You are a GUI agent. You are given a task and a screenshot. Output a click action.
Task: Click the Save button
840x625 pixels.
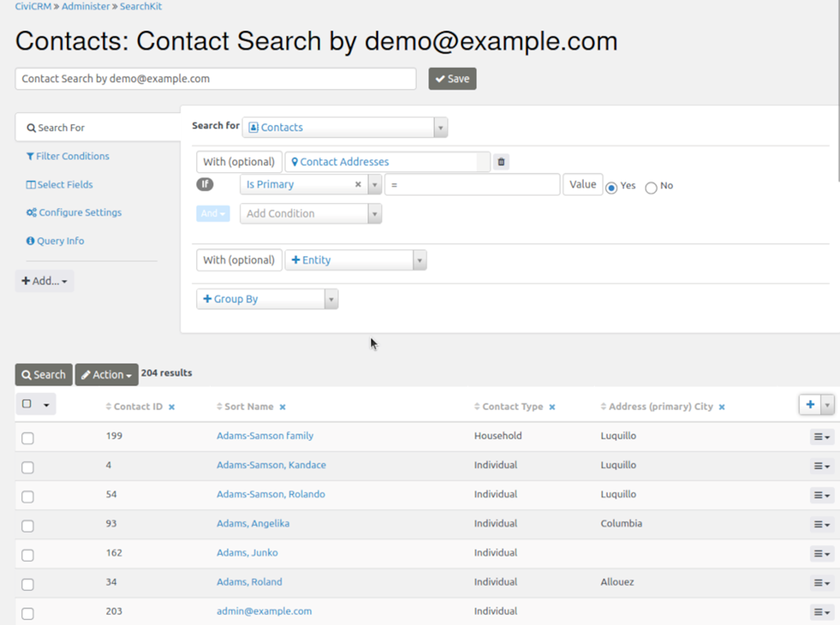click(453, 78)
